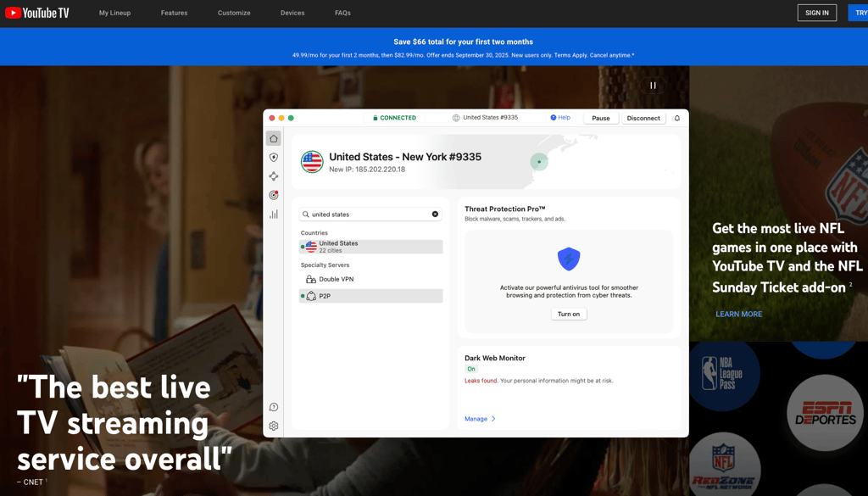Click the SIGN IN button

point(817,13)
